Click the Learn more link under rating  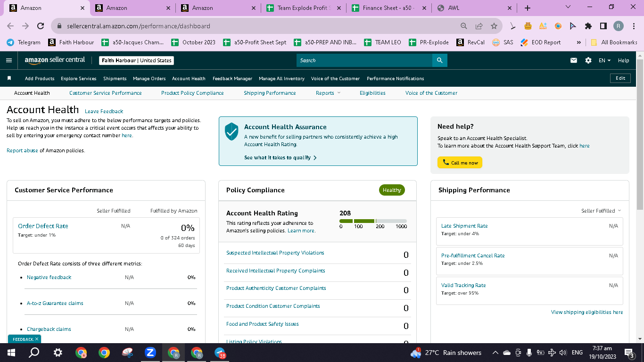(x=301, y=230)
